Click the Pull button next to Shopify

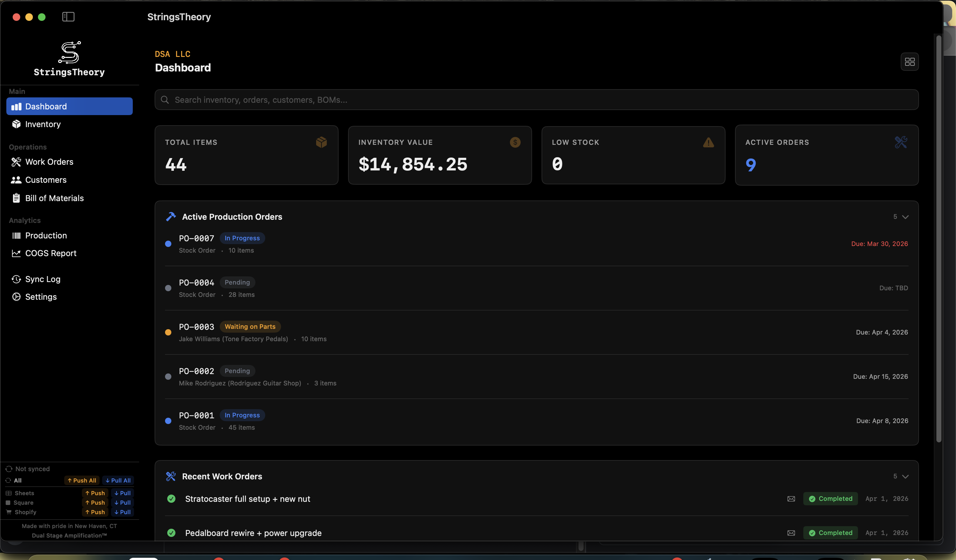pos(122,512)
